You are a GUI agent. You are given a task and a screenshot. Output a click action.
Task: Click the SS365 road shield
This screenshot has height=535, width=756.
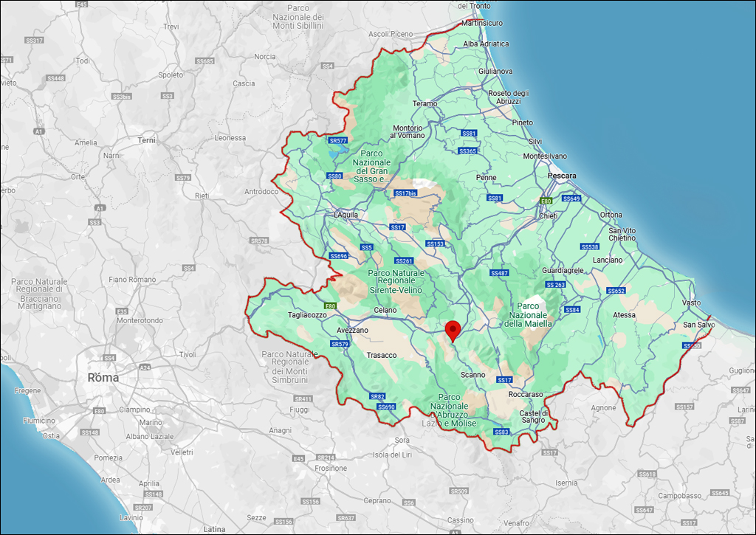tap(467, 151)
